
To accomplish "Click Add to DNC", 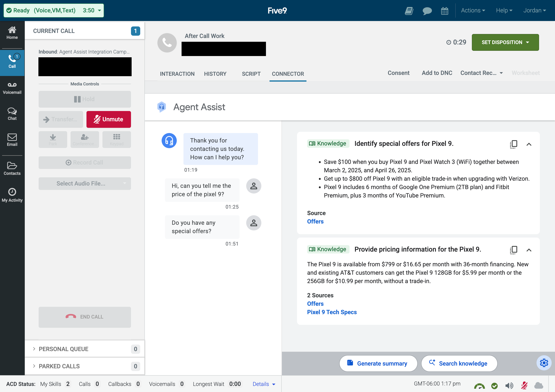I will click(437, 73).
